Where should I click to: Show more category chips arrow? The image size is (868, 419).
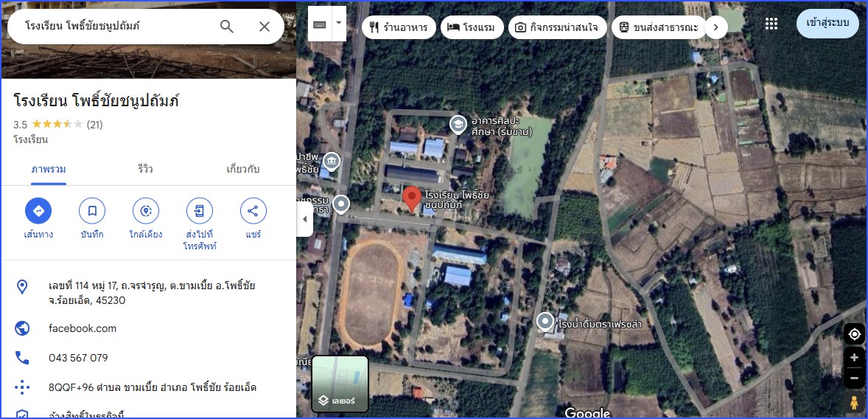pos(715,27)
